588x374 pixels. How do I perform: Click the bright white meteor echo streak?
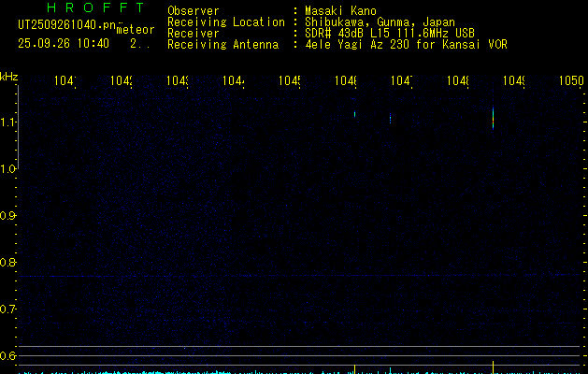click(493, 116)
